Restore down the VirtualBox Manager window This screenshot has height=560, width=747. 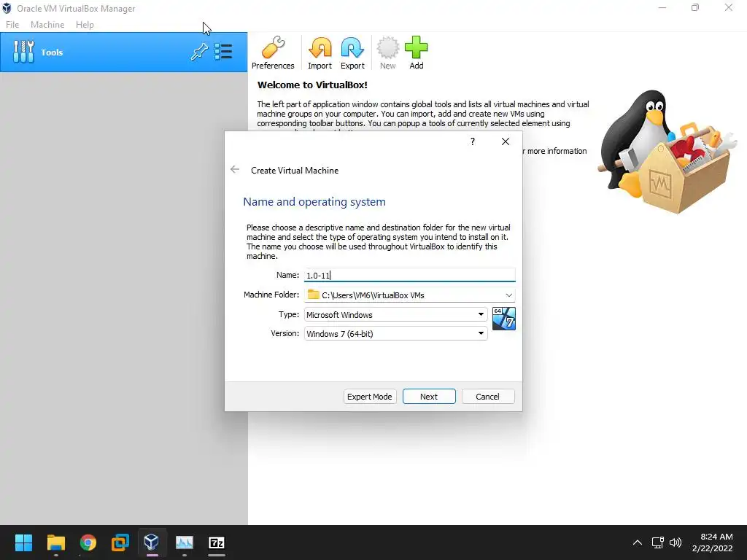[695, 8]
